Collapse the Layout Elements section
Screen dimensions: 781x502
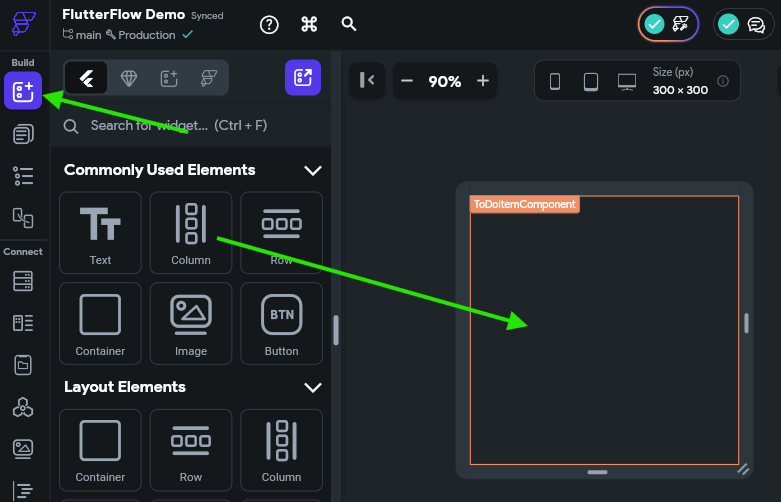(313, 387)
